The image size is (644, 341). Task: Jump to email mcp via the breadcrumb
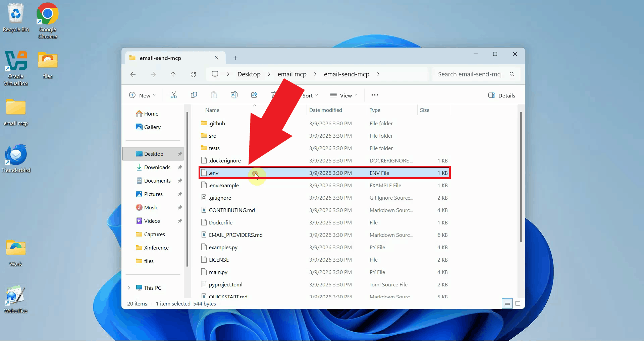(291, 74)
